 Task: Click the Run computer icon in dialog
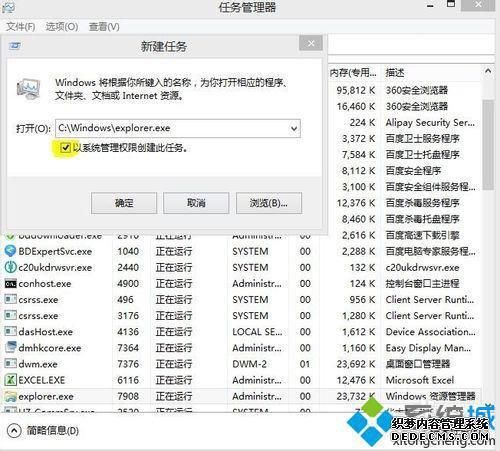coord(28,89)
